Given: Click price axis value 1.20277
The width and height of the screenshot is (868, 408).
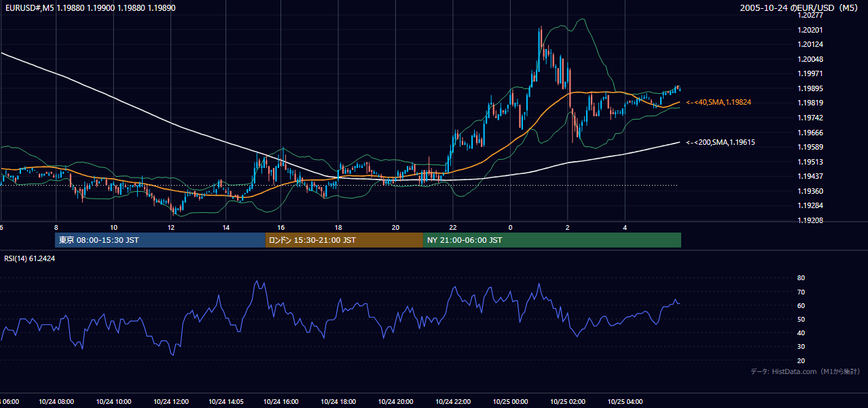Looking at the screenshot, I should (811, 15).
